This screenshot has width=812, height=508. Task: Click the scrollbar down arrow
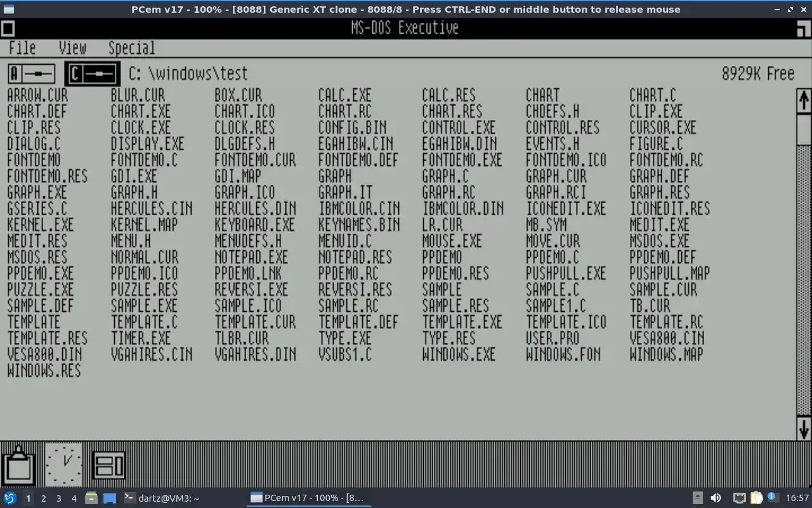pyautogui.click(x=804, y=429)
